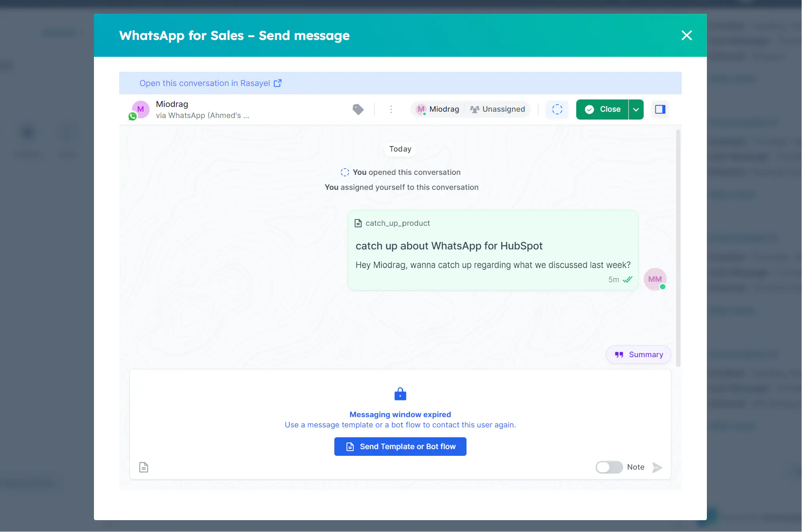
Task: Click Miodrag's contact avatar with WhatsApp badge
Action: 139,110
